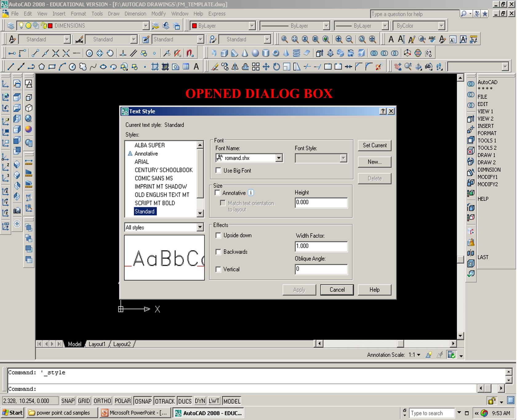Enable the Upside down effect

coord(218,235)
